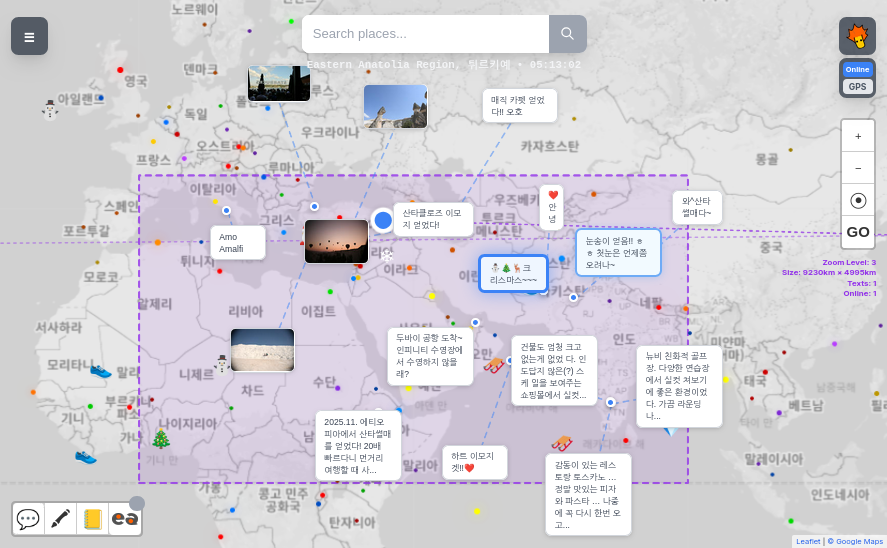Open the yellow notebook tool
The image size is (887, 548).
(93, 519)
